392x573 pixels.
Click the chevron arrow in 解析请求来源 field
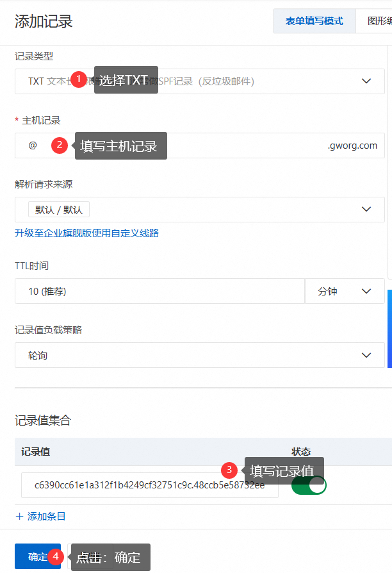[366, 210]
